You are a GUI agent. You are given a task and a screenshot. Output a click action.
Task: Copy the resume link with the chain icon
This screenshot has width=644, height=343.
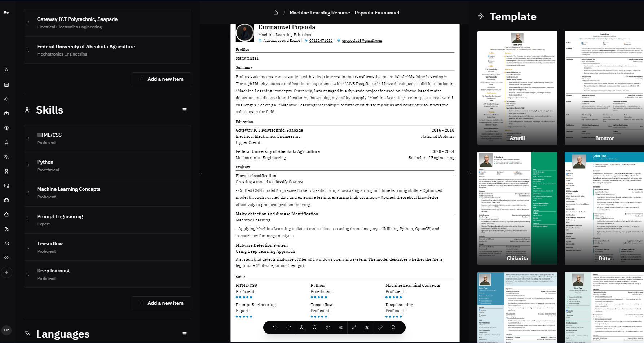coord(380,327)
